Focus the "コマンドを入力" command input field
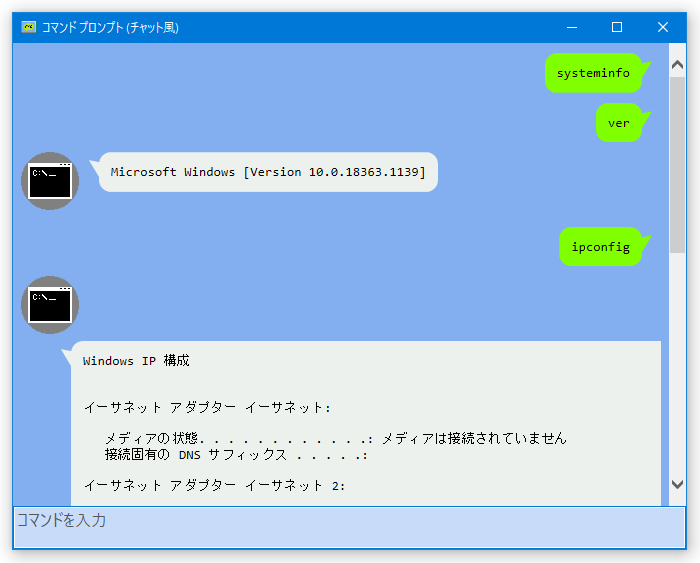The image size is (700, 563). (350, 527)
